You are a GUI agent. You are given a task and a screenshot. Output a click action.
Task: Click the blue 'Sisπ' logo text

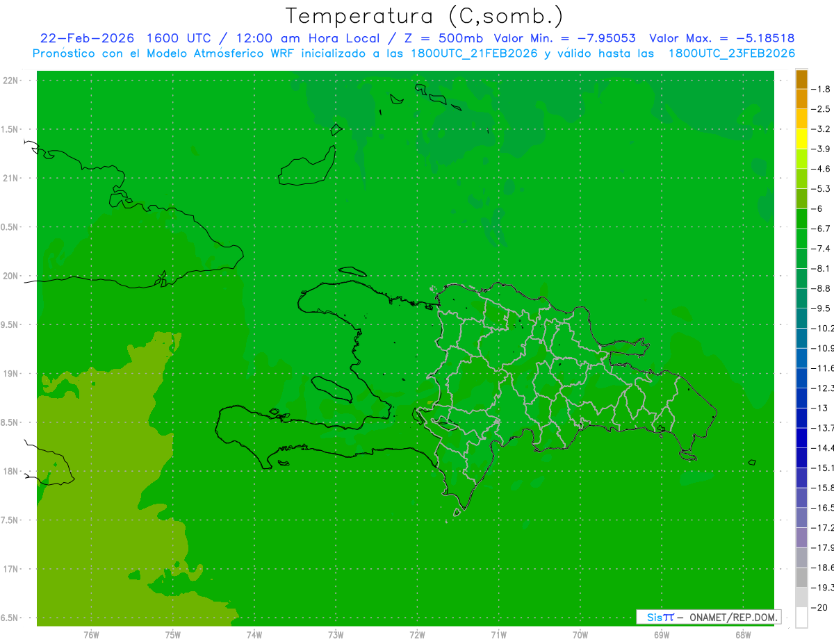[660, 617]
